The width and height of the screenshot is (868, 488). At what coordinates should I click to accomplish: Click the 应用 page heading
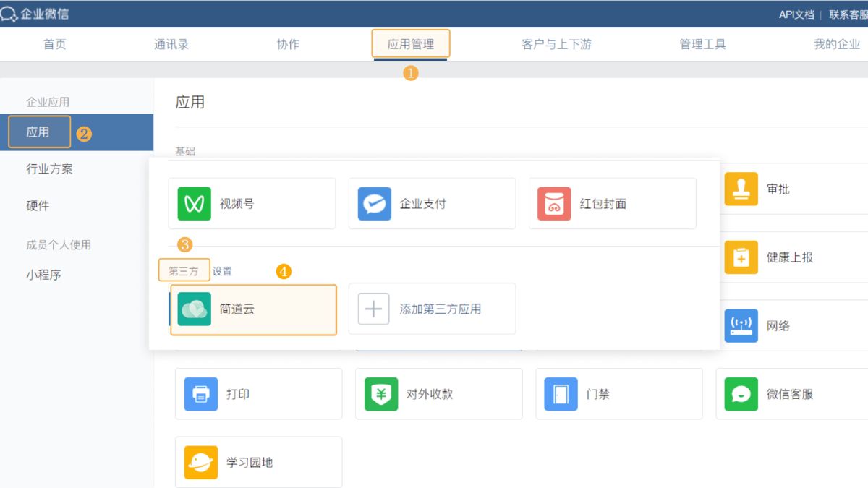pos(190,102)
